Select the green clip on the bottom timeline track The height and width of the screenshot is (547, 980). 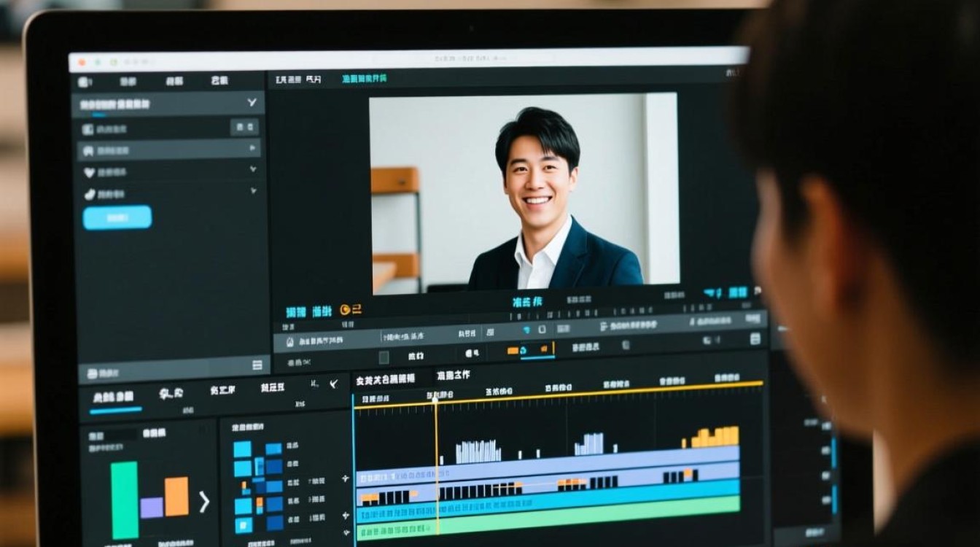[548, 517]
